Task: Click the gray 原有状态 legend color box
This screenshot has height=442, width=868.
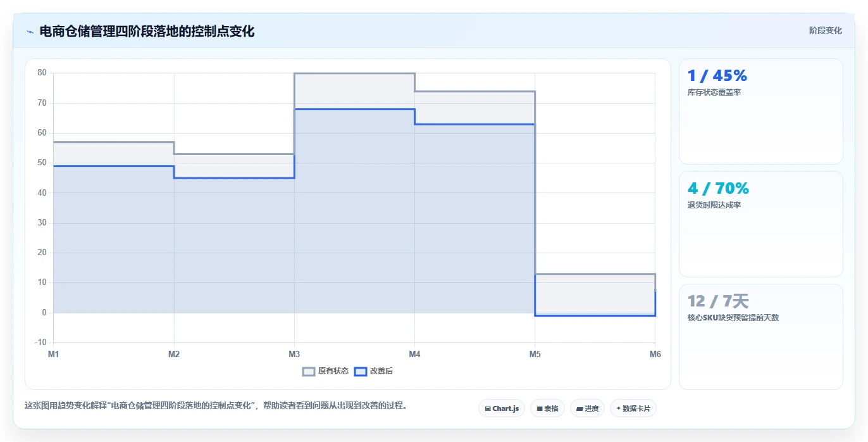Action: [309, 371]
